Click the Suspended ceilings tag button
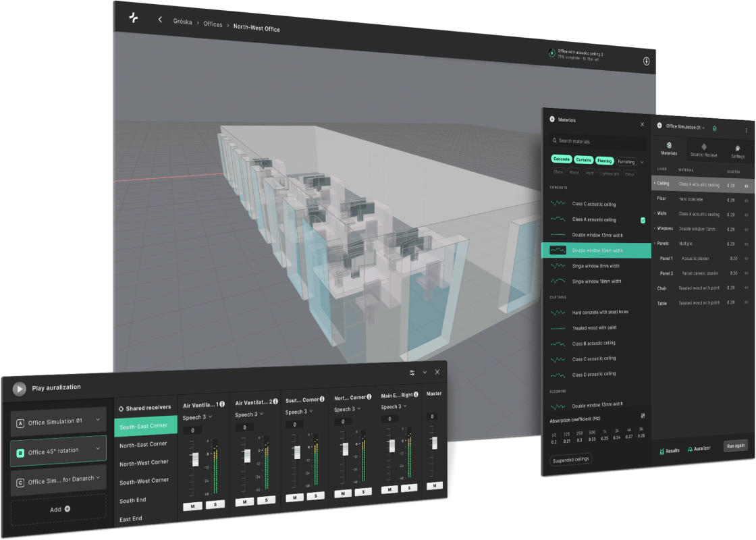 tap(571, 460)
